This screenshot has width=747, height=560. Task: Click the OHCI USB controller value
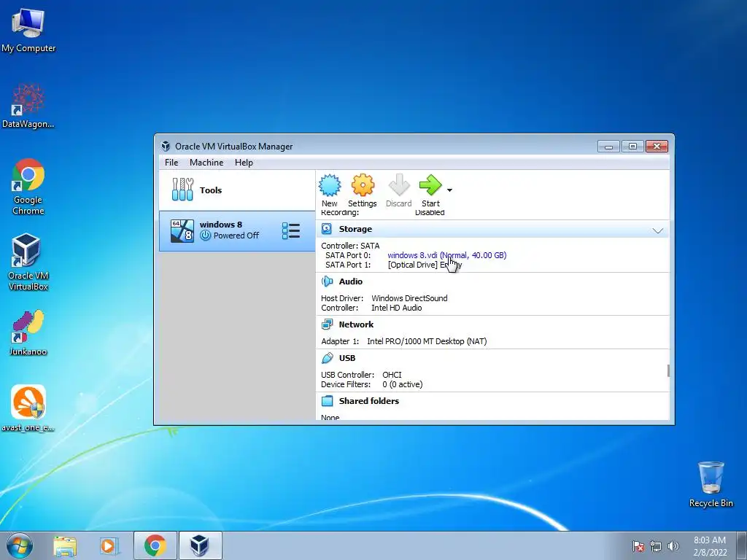pyautogui.click(x=392, y=376)
